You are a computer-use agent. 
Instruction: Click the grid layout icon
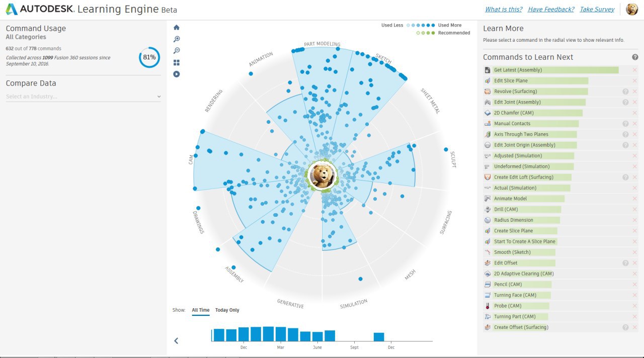pos(177,63)
